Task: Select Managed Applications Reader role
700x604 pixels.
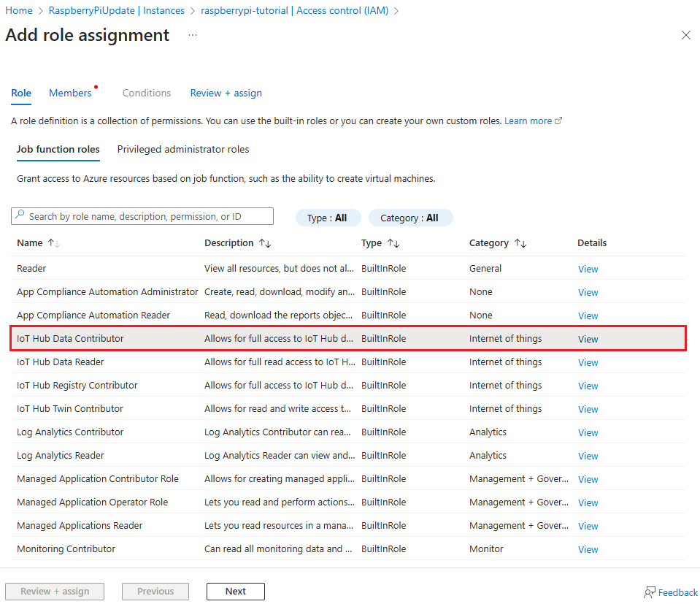Action: 348,525
